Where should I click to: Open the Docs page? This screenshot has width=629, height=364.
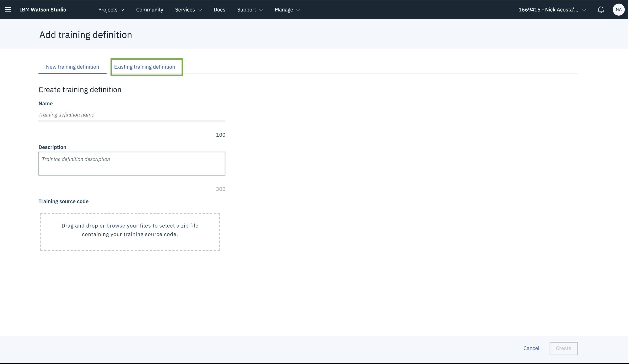click(220, 10)
